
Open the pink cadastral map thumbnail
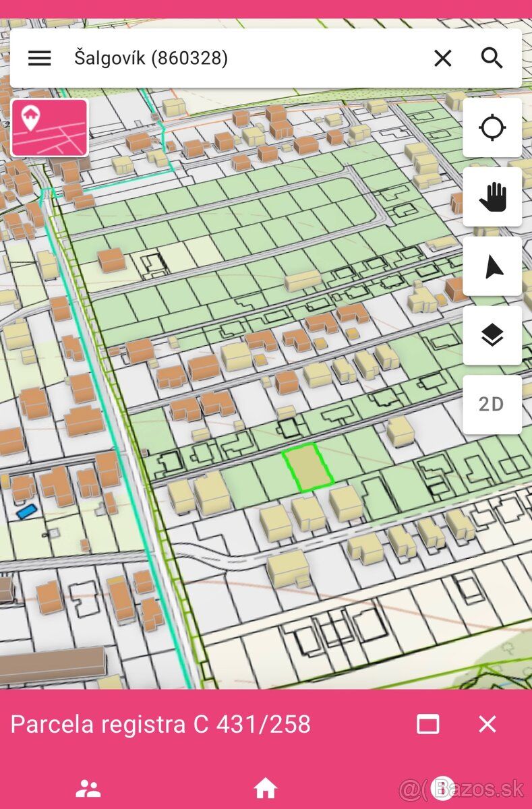tap(49, 127)
